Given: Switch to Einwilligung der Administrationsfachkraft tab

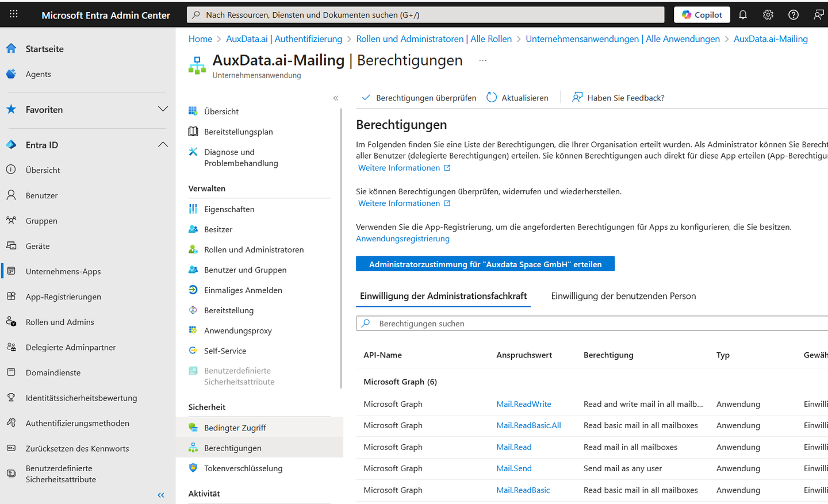Looking at the screenshot, I should [x=443, y=296].
